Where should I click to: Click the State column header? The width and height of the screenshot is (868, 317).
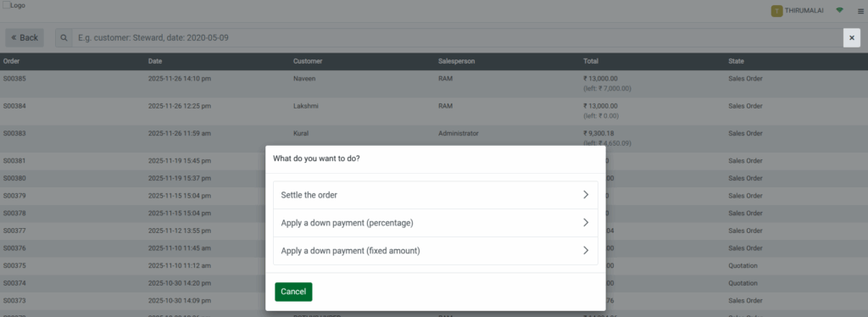737,61
